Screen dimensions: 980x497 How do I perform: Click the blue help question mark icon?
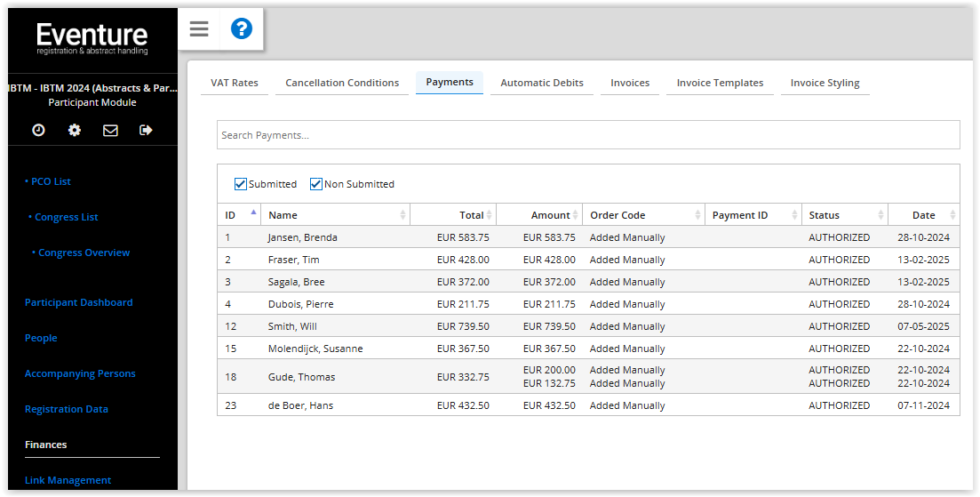click(242, 28)
